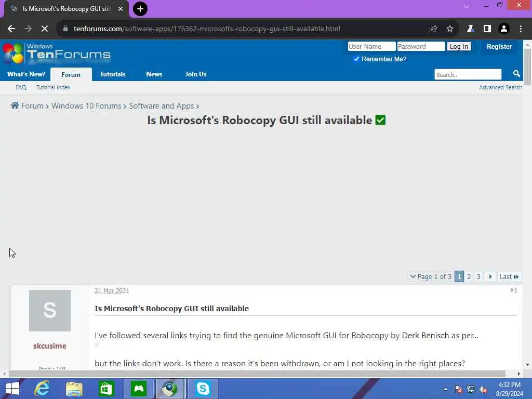Open the Windows Start button

[12, 389]
